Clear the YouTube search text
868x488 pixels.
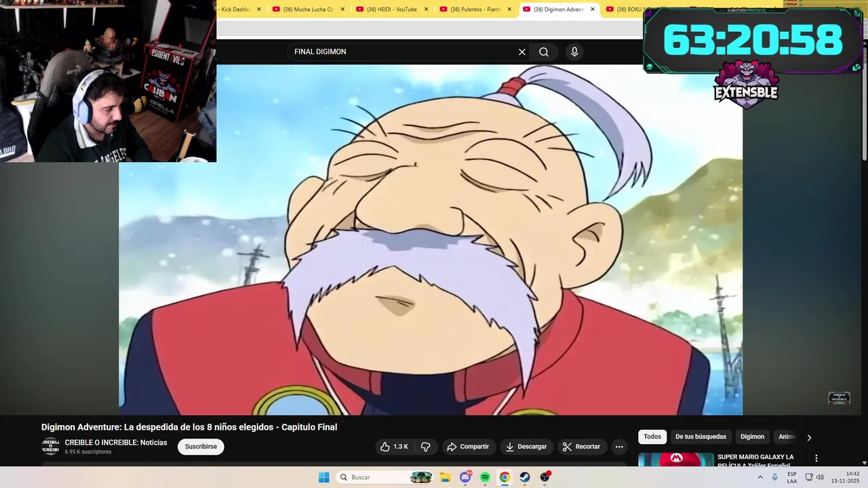click(x=522, y=52)
